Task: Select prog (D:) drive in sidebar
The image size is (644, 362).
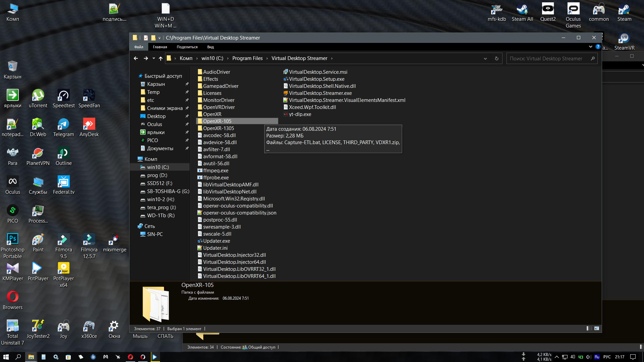Action: click(157, 175)
